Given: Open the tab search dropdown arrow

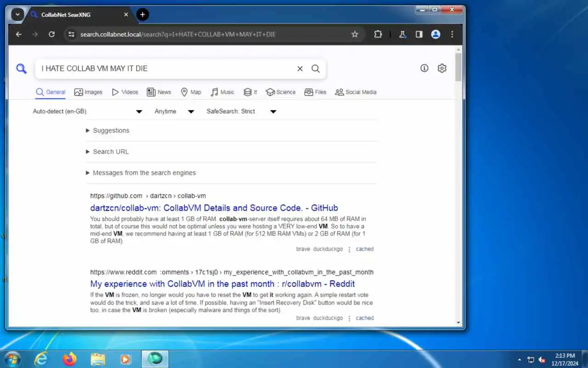Looking at the screenshot, I should 17,14.
